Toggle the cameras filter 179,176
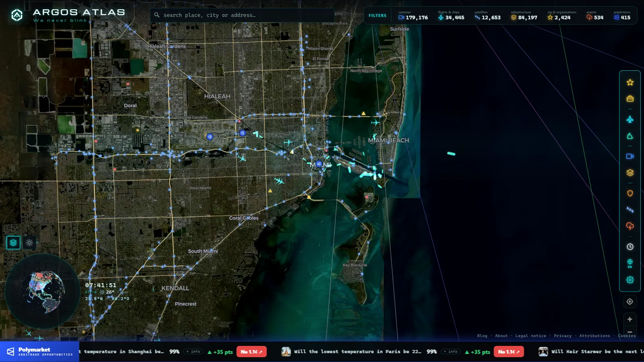The image size is (644, 362). click(x=413, y=16)
